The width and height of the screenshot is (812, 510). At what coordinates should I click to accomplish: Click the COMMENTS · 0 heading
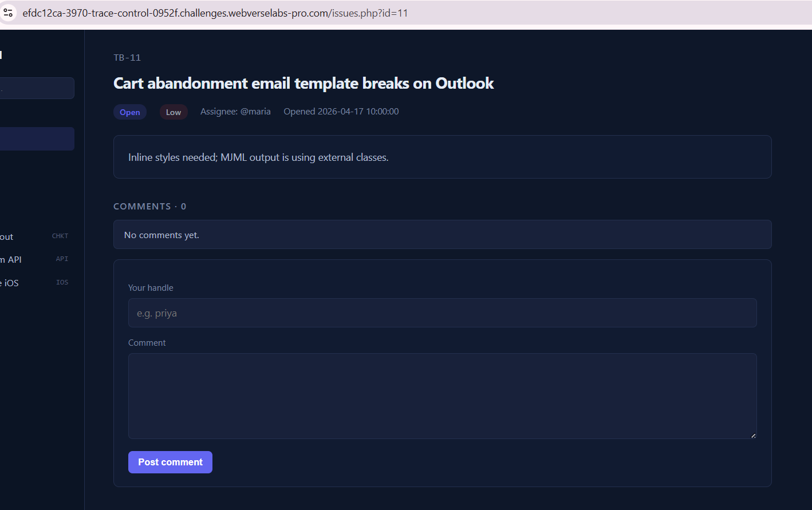pyautogui.click(x=149, y=207)
